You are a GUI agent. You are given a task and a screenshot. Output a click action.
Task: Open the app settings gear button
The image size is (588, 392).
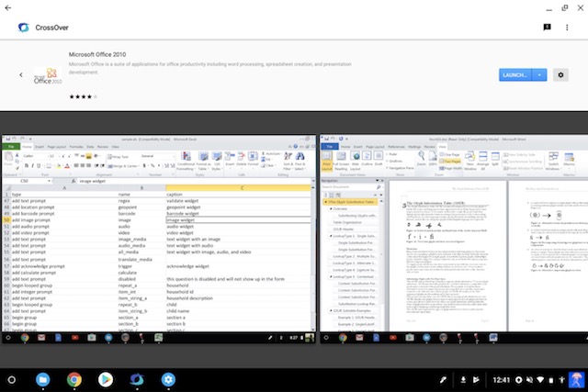pos(560,75)
